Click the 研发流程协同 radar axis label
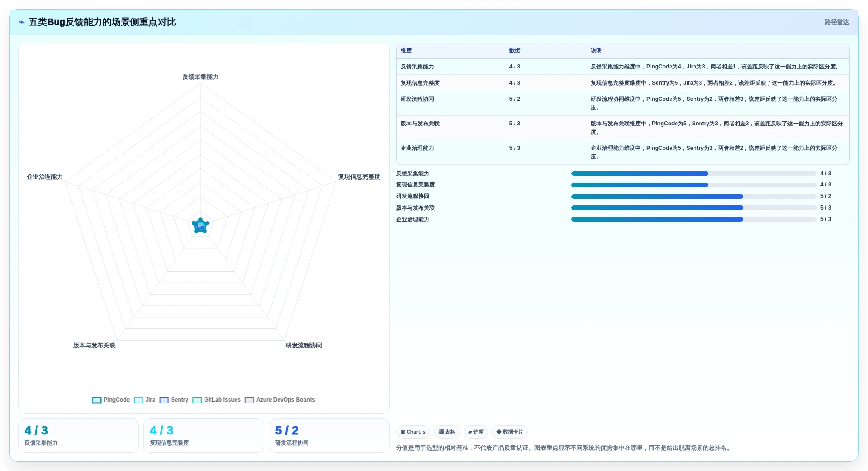Image resolution: width=868 pixels, height=471 pixels. [304, 346]
